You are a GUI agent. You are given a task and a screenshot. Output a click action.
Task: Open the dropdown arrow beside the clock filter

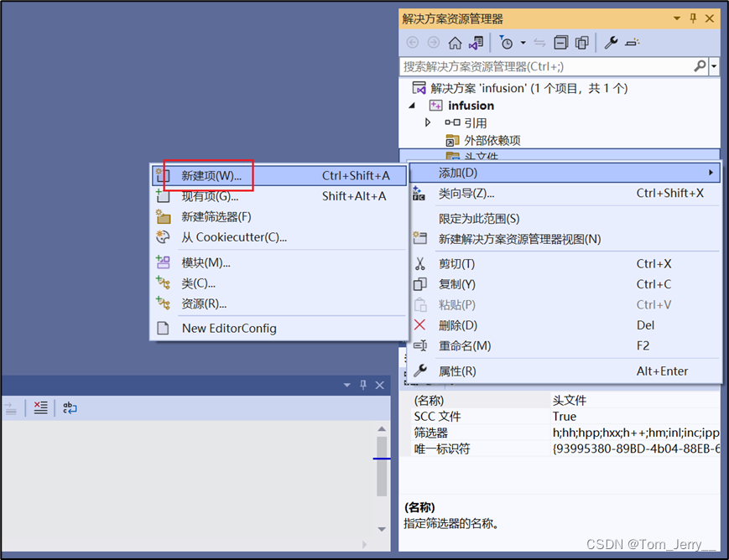523,43
